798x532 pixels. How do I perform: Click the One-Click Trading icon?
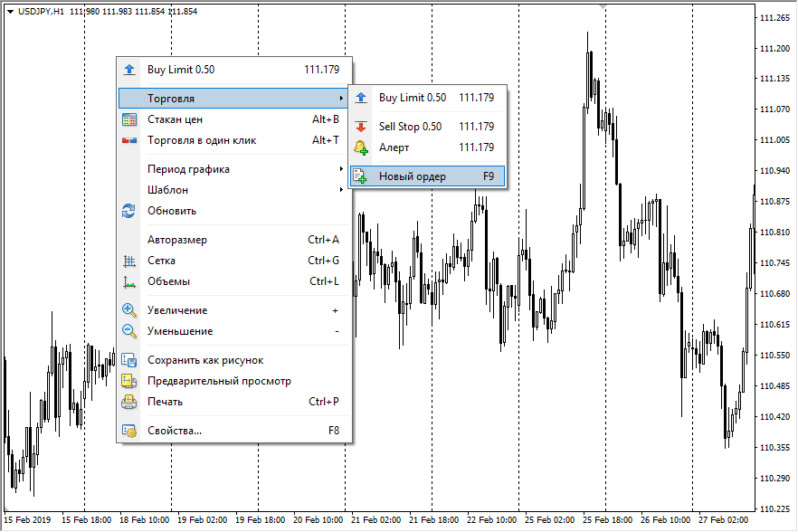129,140
